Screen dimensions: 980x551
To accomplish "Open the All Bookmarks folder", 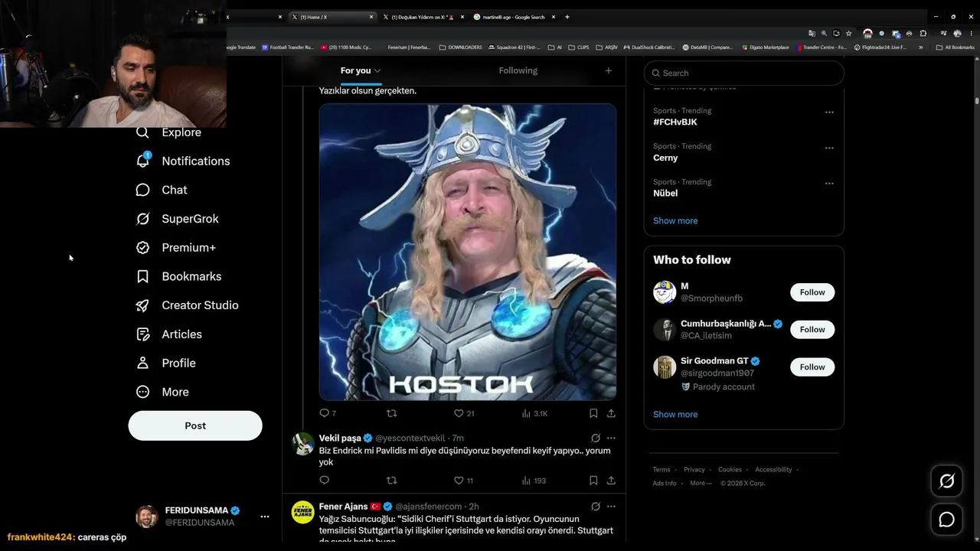I will pos(955,47).
